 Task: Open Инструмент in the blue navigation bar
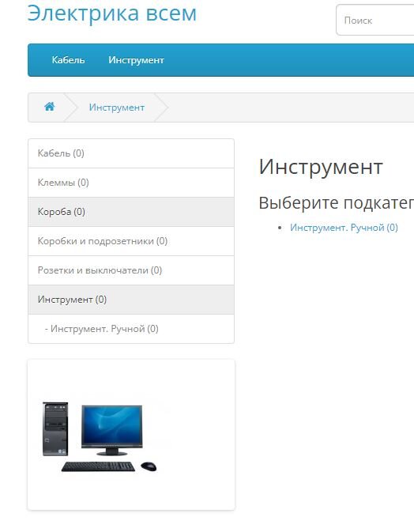136,60
